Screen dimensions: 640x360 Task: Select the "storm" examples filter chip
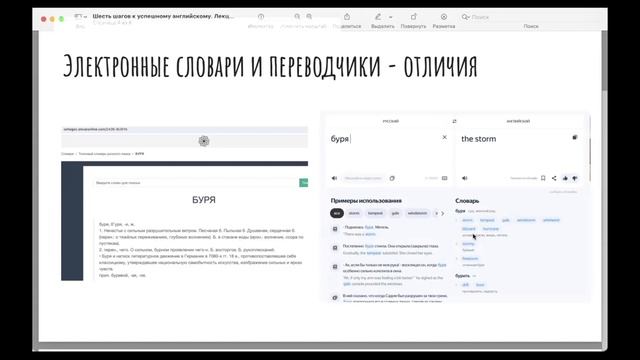tap(354, 213)
